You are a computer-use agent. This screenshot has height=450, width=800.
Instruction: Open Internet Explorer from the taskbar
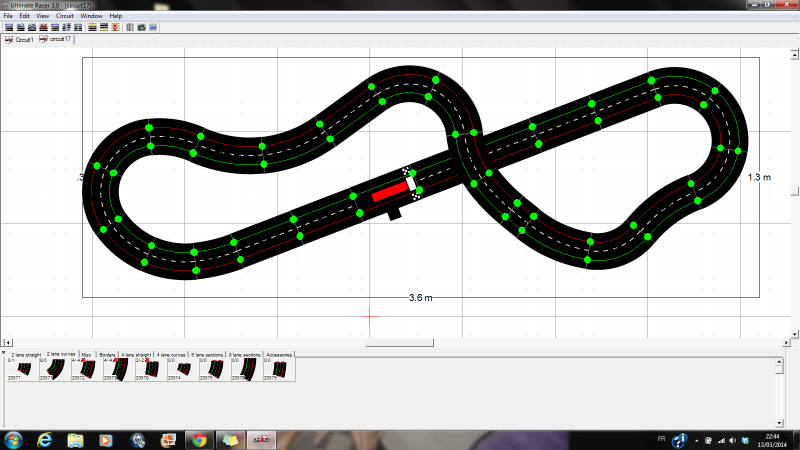tap(43, 440)
